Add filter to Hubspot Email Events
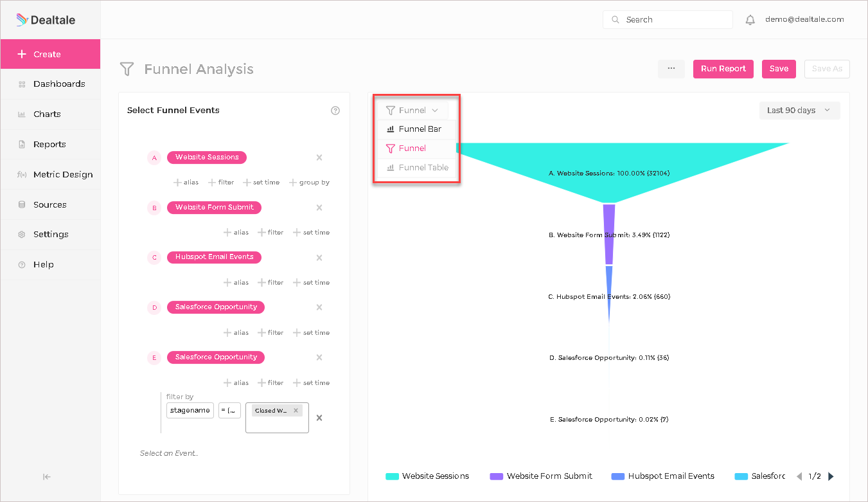The height and width of the screenshot is (502, 868). [271, 283]
